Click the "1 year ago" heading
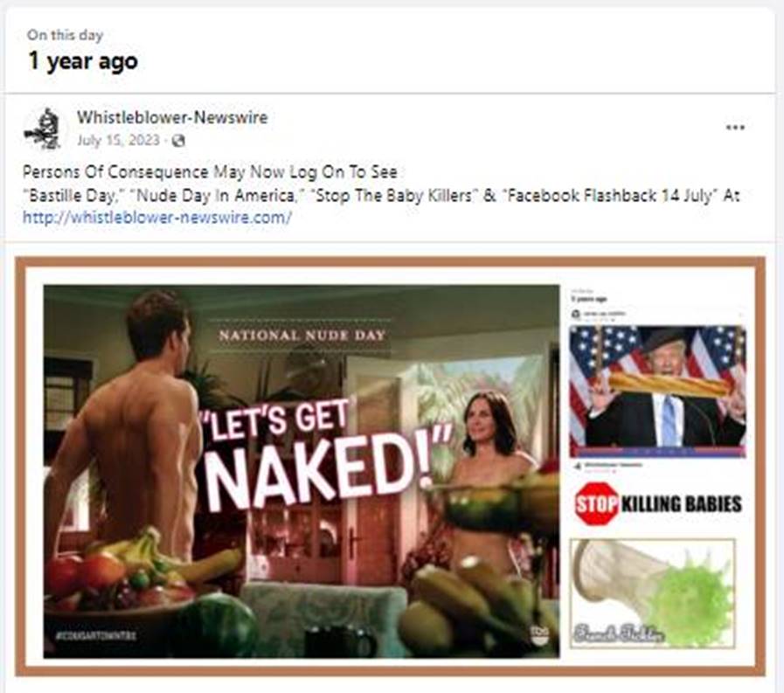Image resolution: width=784 pixels, height=693 pixels. 83,61
